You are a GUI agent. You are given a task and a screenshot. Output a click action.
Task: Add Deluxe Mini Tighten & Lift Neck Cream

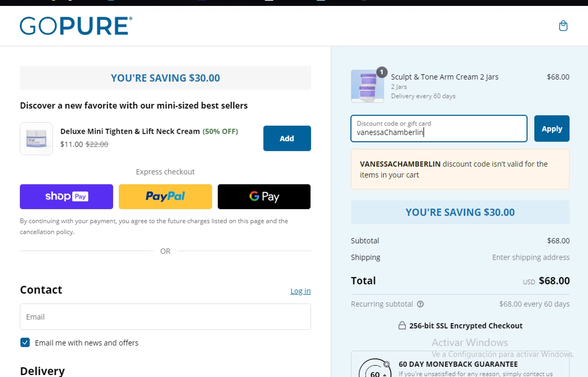point(287,138)
